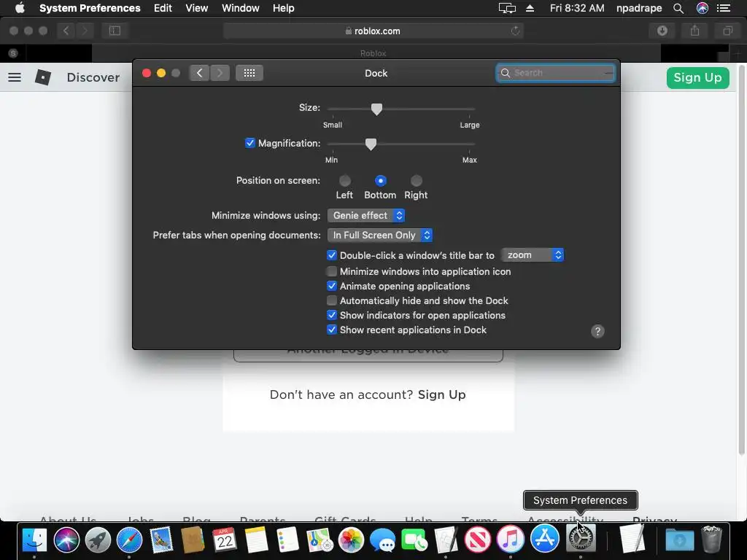747x560 pixels.
Task: Open the Apple menu
Action: [x=20, y=8]
